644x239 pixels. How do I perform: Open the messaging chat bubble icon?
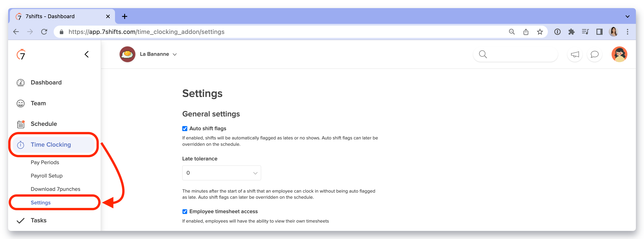(x=594, y=54)
